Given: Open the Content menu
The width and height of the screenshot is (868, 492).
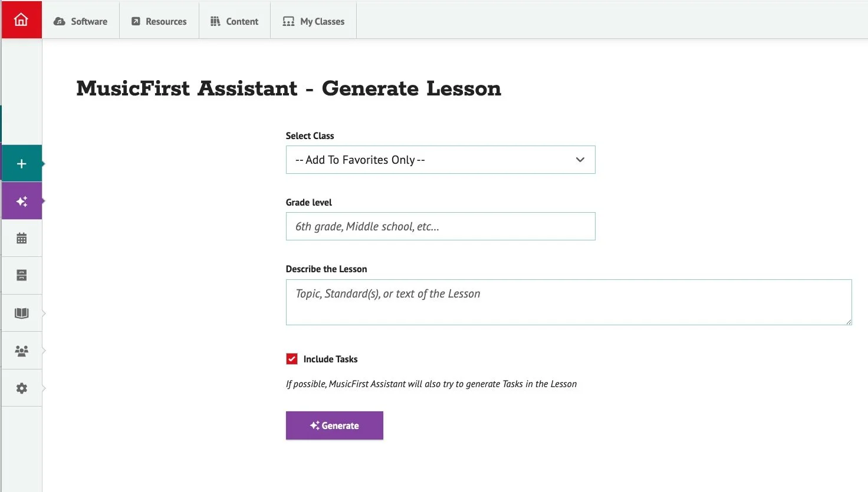Looking at the screenshot, I should [x=235, y=21].
